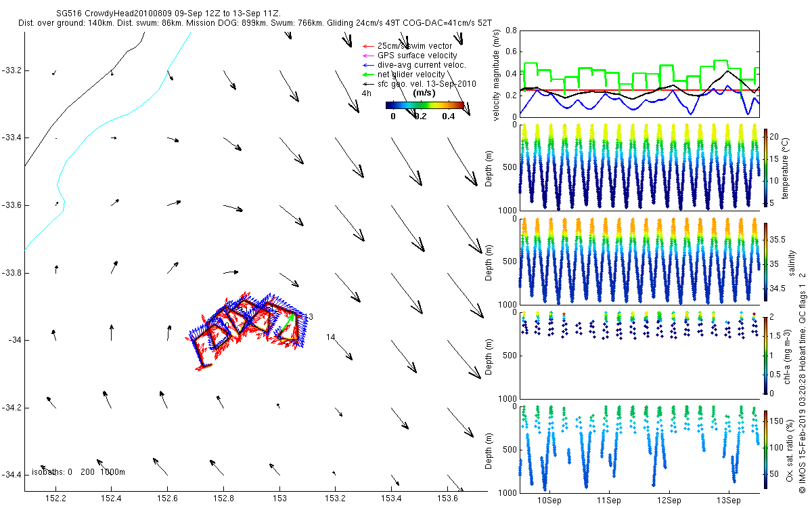Image resolution: width=812 pixels, height=508 pixels.
Task: Select the black sfc geo. vel. legend arrow
Action: 369,84
